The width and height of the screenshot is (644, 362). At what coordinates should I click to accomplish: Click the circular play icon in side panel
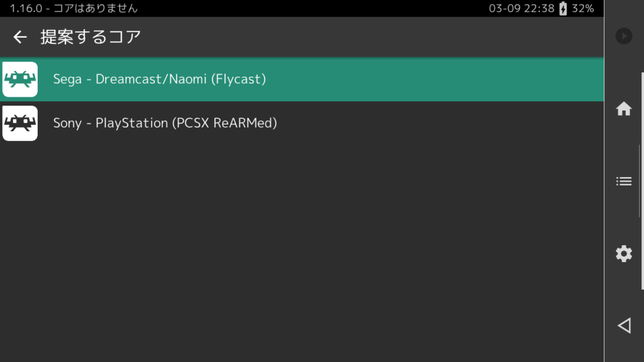(623, 36)
